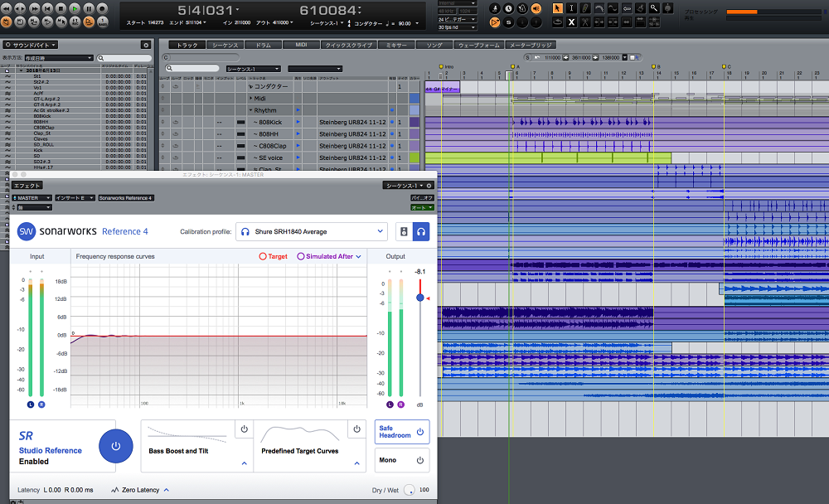This screenshot has height=504, width=829.
Task: Open the Calibration profile dropdown
Action: 312,231
